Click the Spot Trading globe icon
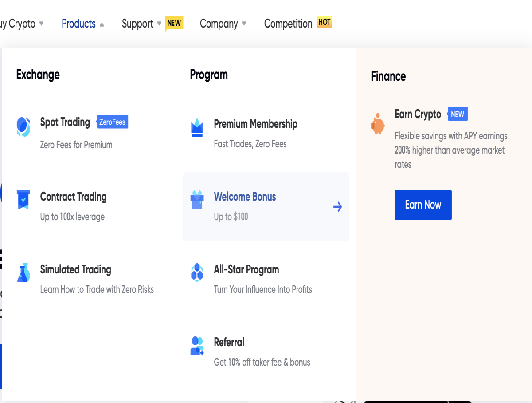Viewport: 532px width, 403px height. 23,126
